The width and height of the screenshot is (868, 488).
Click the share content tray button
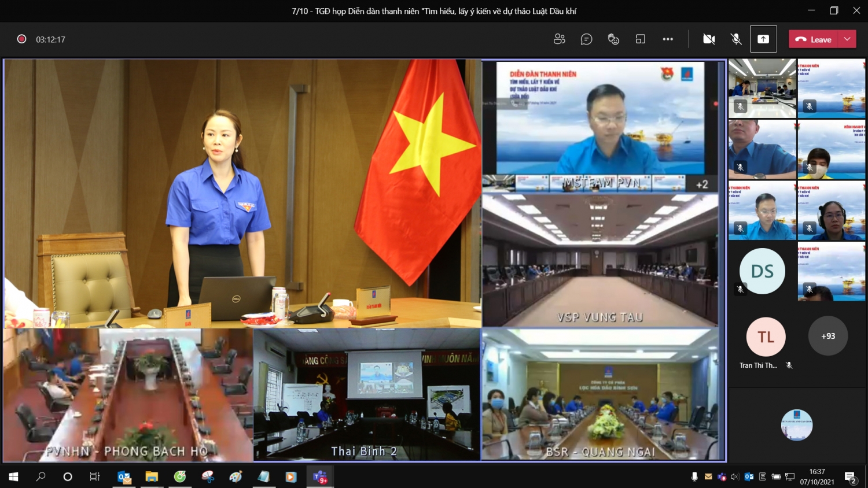(763, 39)
